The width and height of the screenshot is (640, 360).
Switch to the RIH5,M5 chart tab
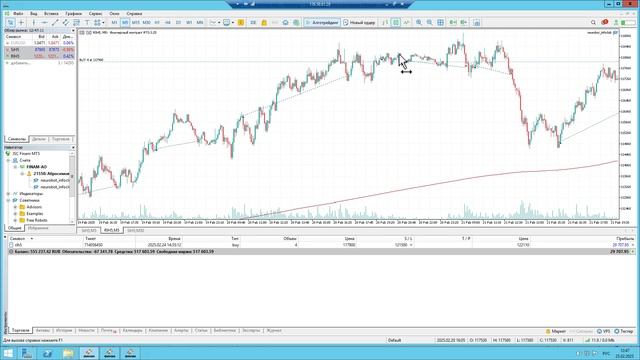(x=111, y=231)
